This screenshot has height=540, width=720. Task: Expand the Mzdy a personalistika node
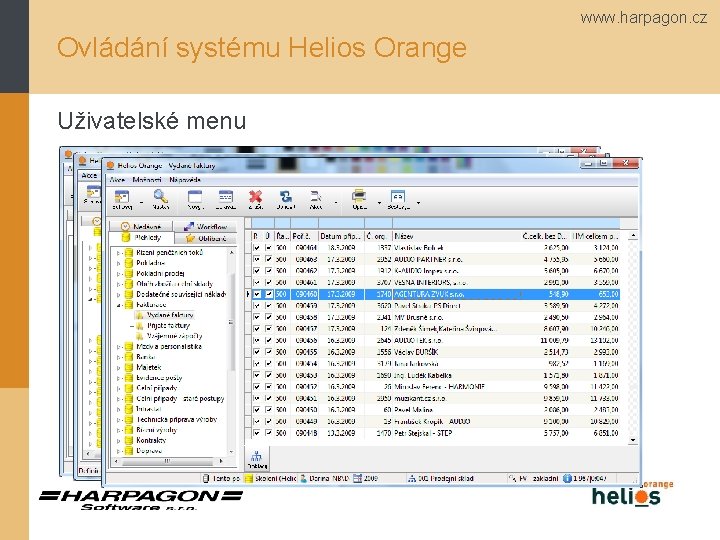(118, 347)
